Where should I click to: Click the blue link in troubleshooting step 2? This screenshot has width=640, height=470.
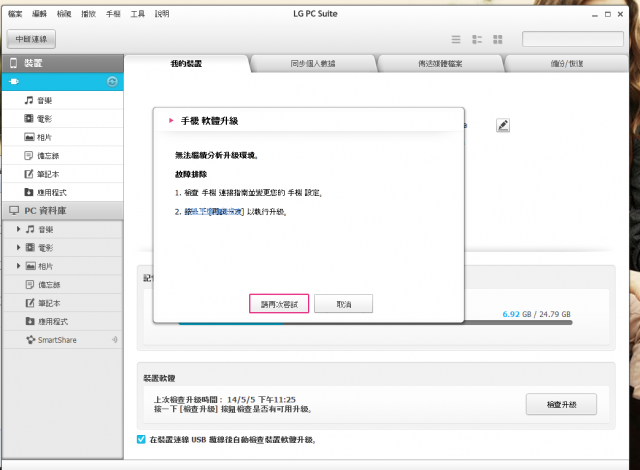[214, 212]
